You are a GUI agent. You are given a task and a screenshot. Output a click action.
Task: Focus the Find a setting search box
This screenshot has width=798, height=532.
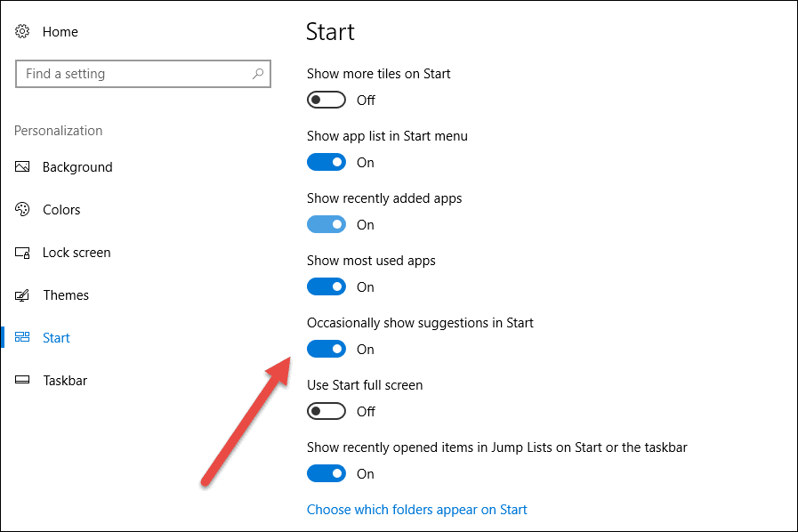tap(143, 74)
